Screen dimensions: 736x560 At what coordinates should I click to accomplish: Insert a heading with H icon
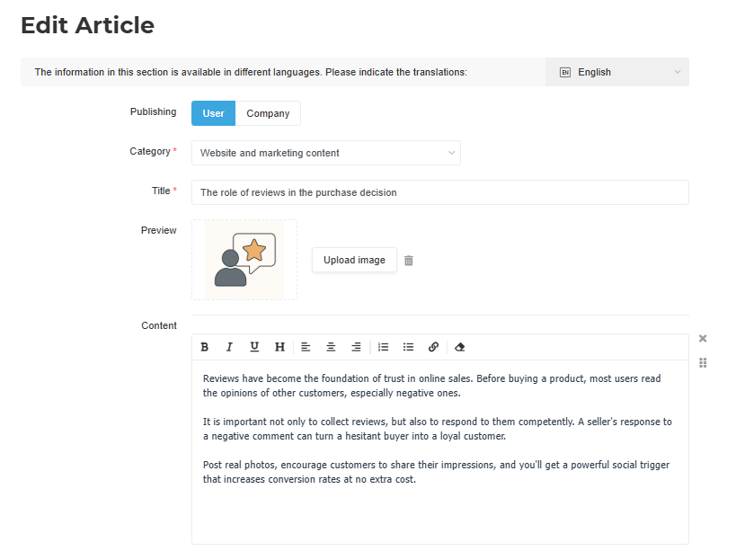(279, 347)
